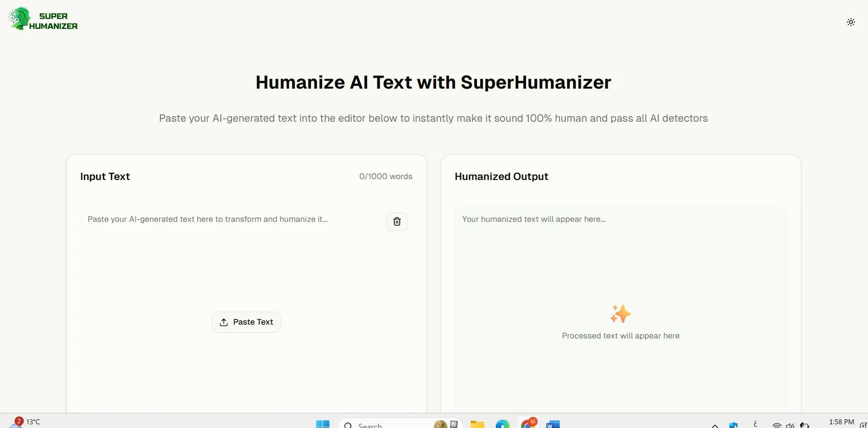Clear input using the trash icon
Viewport: 868px width, 428px height.
click(x=397, y=221)
